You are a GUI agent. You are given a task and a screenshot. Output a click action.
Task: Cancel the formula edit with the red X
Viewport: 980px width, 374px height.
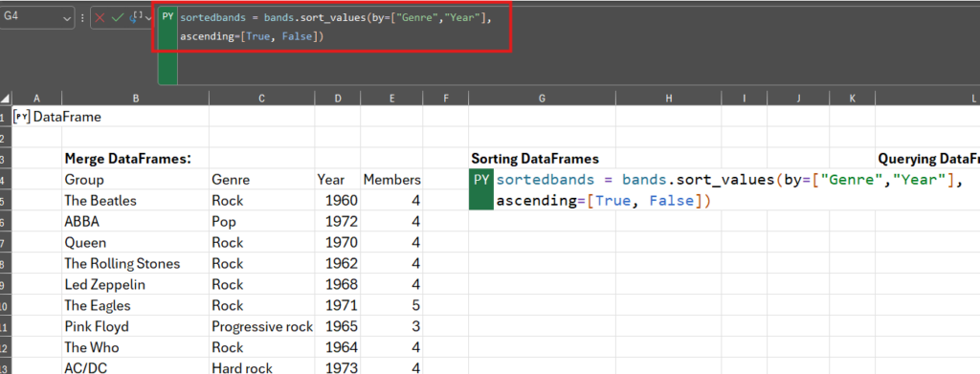click(x=100, y=18)
